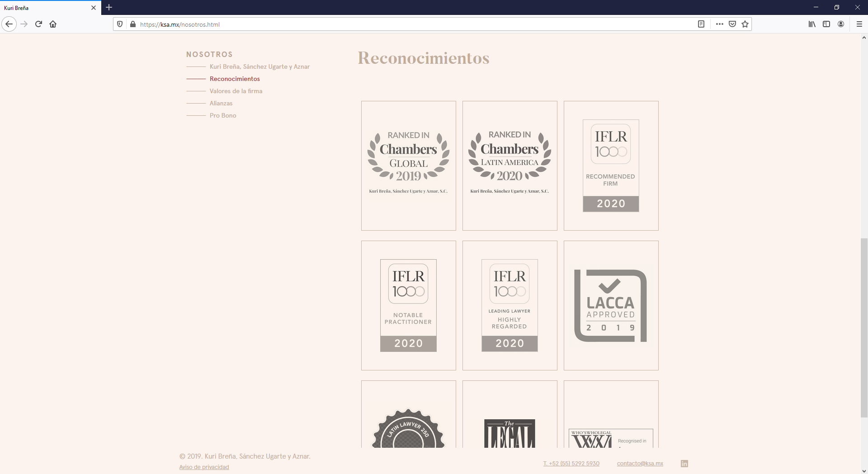Open tracking protection shield info
This screenshot has width=868, height=474.
click(120, 24)
